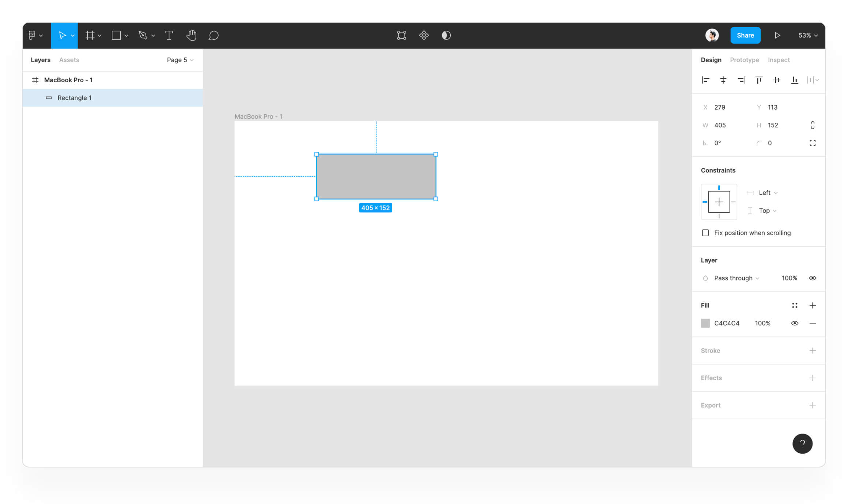Viewport: 848px width, 504px height.
Task: Switch to the Prototype tab
Action: tap(744, 60)
